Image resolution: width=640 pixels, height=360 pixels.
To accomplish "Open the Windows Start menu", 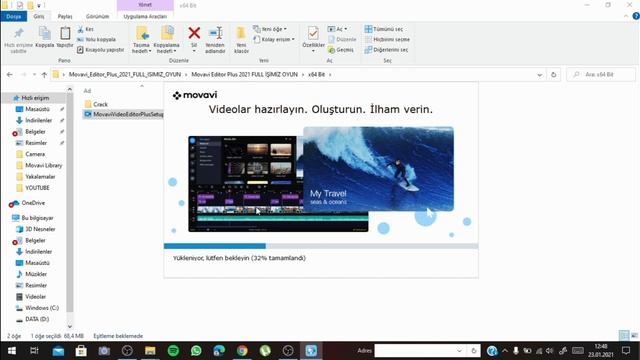I will (12, 351).
